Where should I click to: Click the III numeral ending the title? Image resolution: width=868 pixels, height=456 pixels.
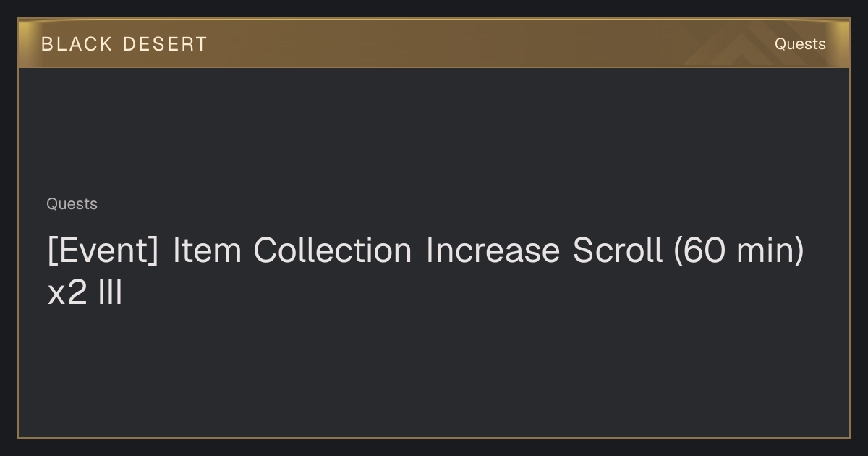click(110, 294)
